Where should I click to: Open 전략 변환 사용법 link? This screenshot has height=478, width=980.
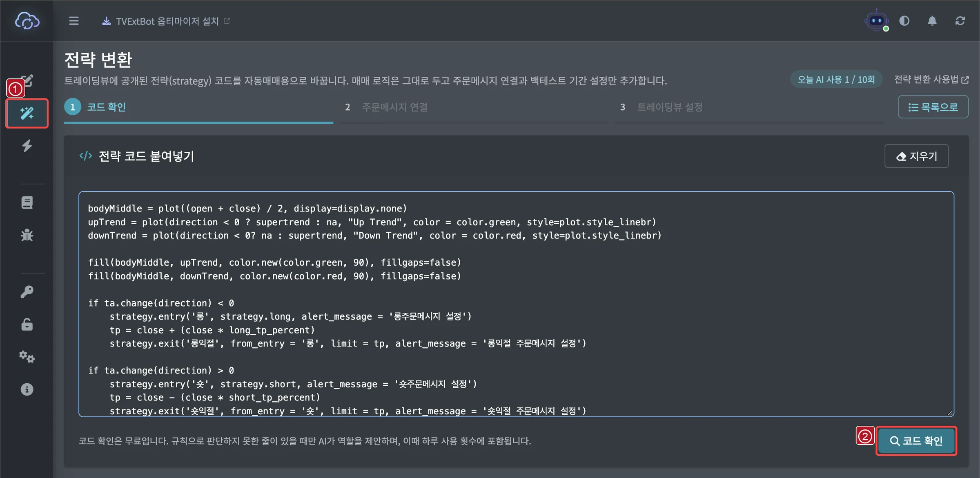[x=931, y=79]
